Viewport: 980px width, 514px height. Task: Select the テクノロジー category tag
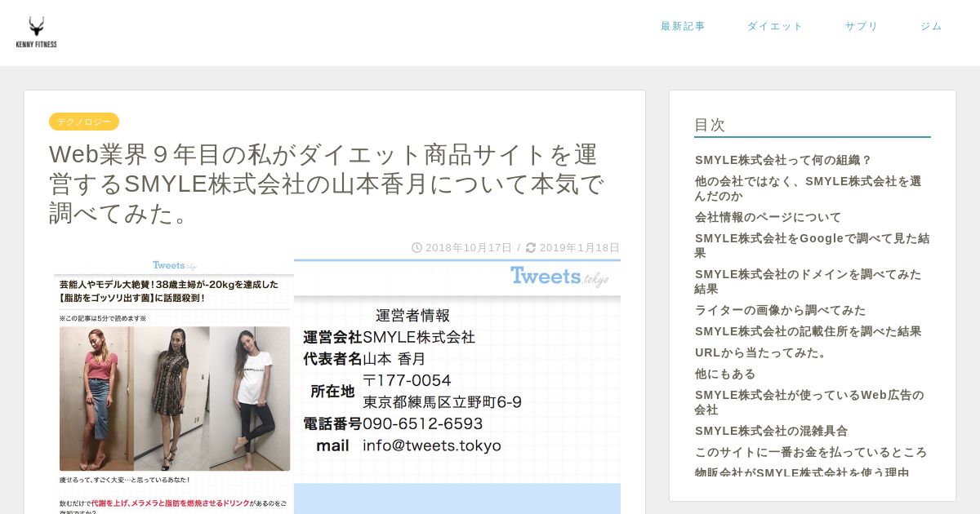pyautogui.click(x=84, y=122)
